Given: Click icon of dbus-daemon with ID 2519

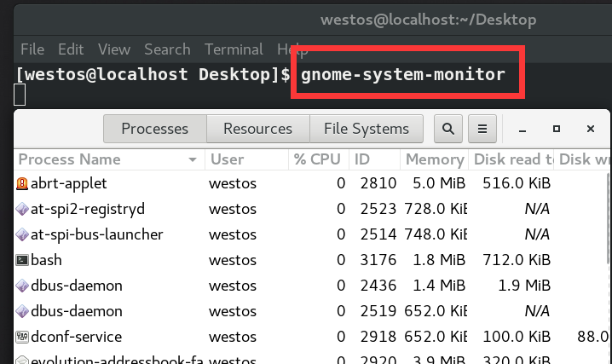Looking at the screenshot, I should pyautogui.click(x=22, y=311).
